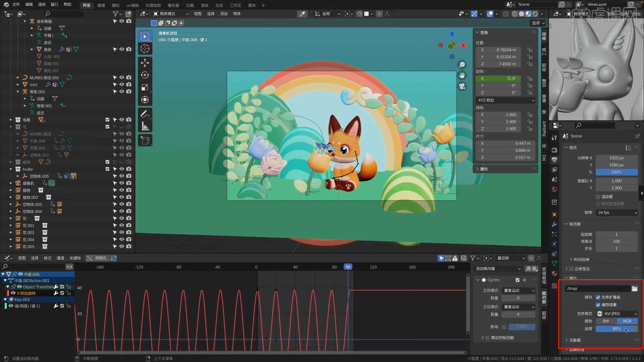This screenshot has height=362, width=644.
Task: Select the Rotate tool in viewport toolbar
Action: (x=145, y=75)
